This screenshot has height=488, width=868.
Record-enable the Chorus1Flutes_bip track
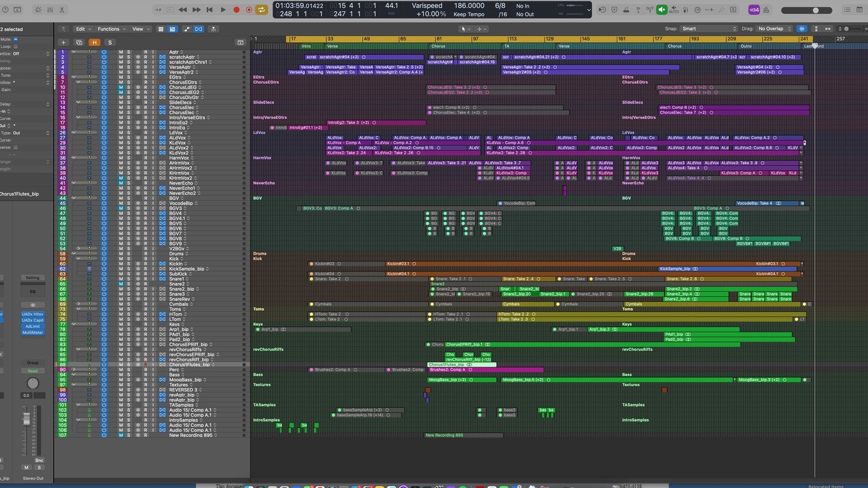[145, 365]
